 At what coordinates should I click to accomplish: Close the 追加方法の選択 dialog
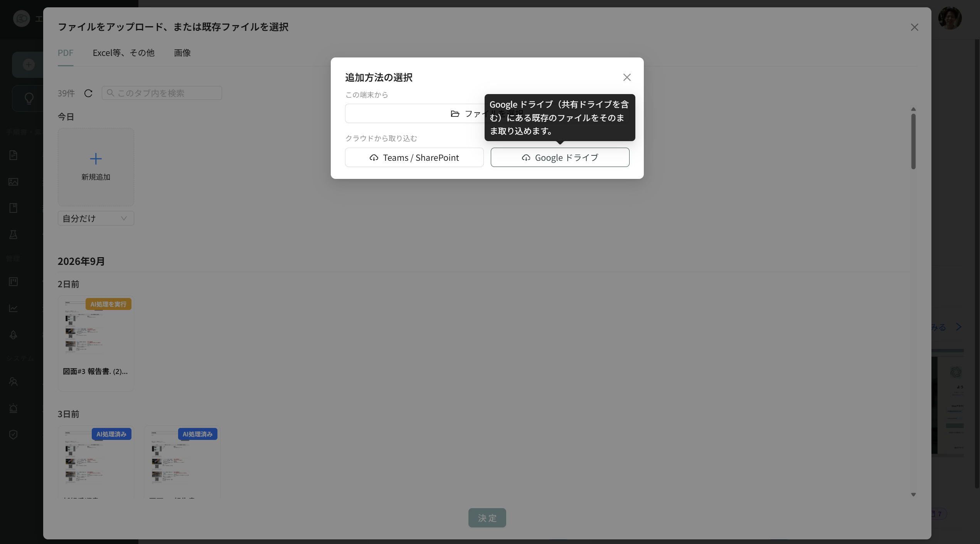point(627,77)
